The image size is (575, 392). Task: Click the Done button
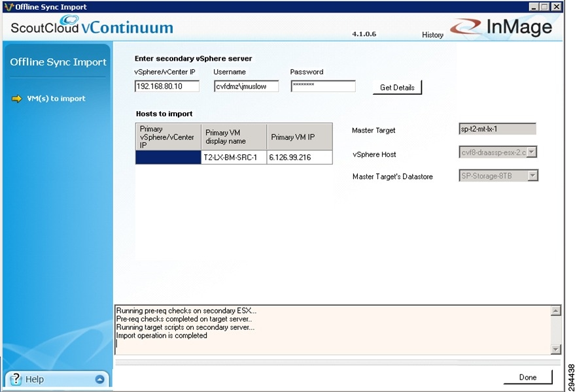tap(528, 377)
